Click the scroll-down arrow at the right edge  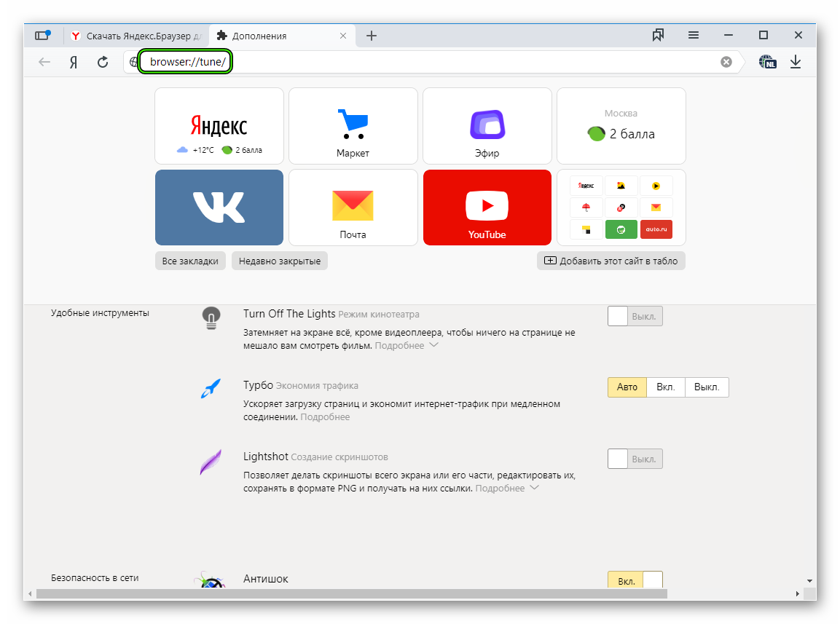pos(809,580)
